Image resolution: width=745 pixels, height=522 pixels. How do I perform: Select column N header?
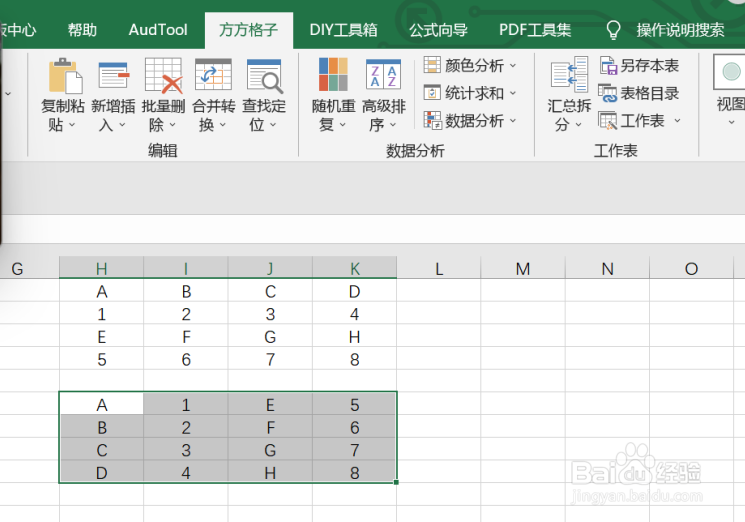click(607, 268)
